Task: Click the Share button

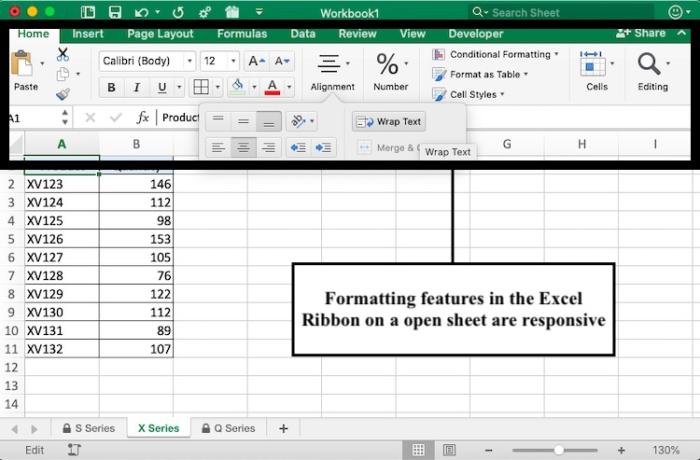Action: click(641, 33)
